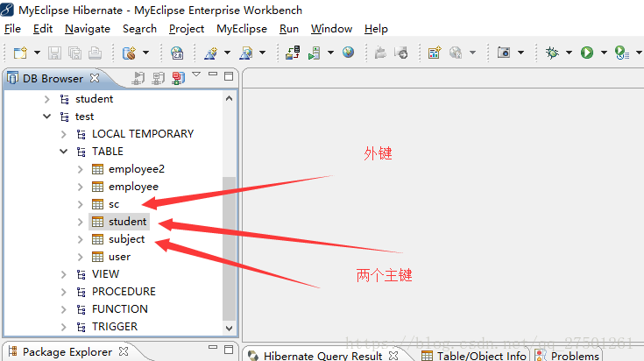Maximize the DB Browser panel
The height and width of the screenshot is (361, 644).
pos(229,76)
